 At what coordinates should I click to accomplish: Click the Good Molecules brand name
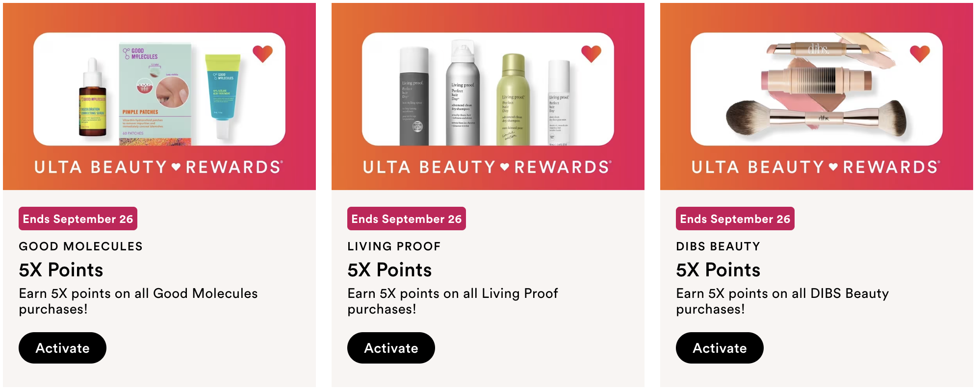(x=81, y=246)
